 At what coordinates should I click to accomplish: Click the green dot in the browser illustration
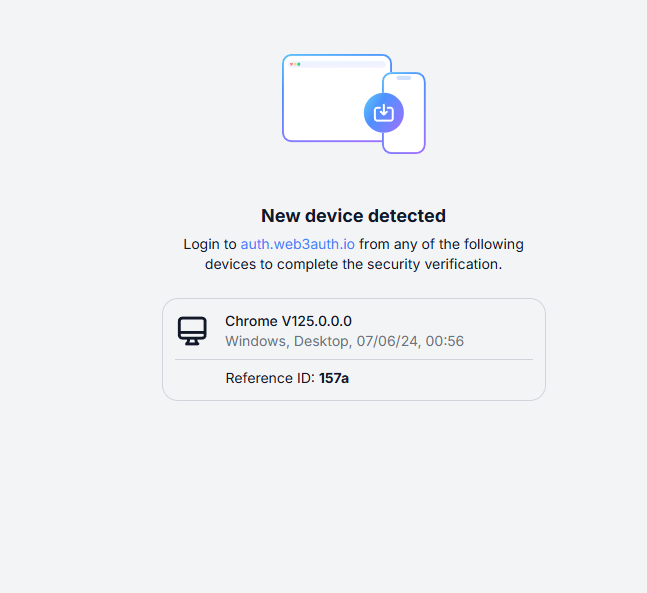(299, 64)
